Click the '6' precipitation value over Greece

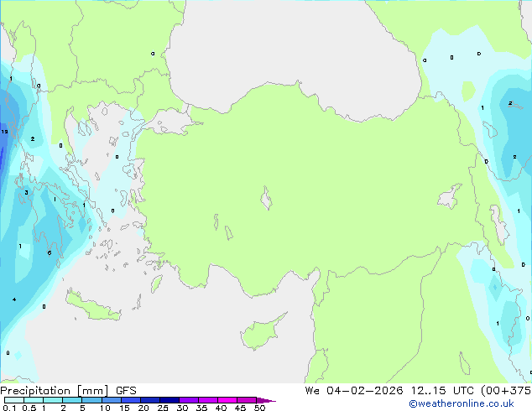[x=50, y=252]
